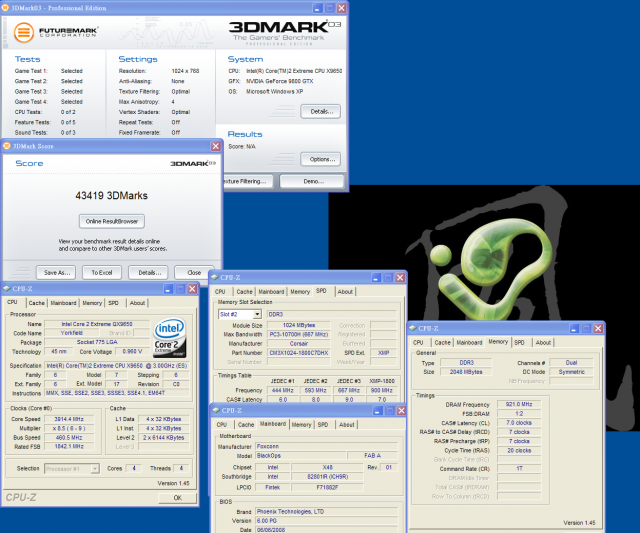
Task: Select About tab in CPU-Z SPD window
Action: tap(345, 292)
